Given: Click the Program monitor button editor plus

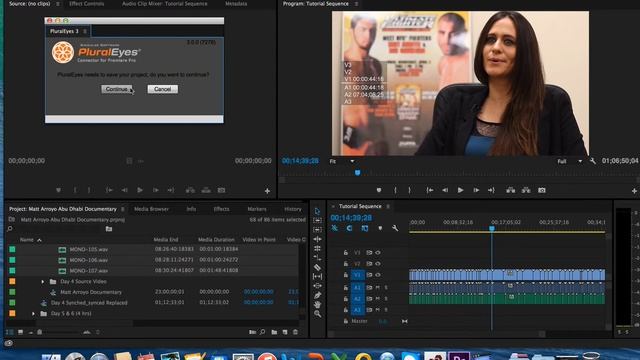Looking at the screenshot, I should 634,191.
